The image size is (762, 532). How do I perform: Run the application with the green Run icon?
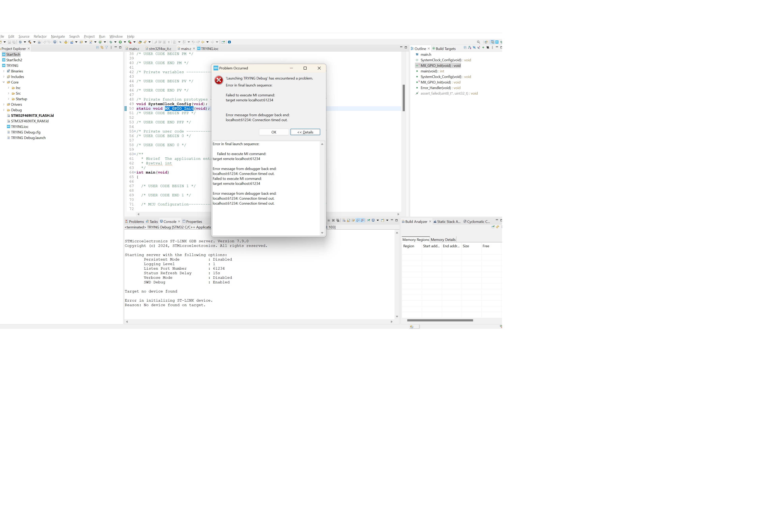120,42
